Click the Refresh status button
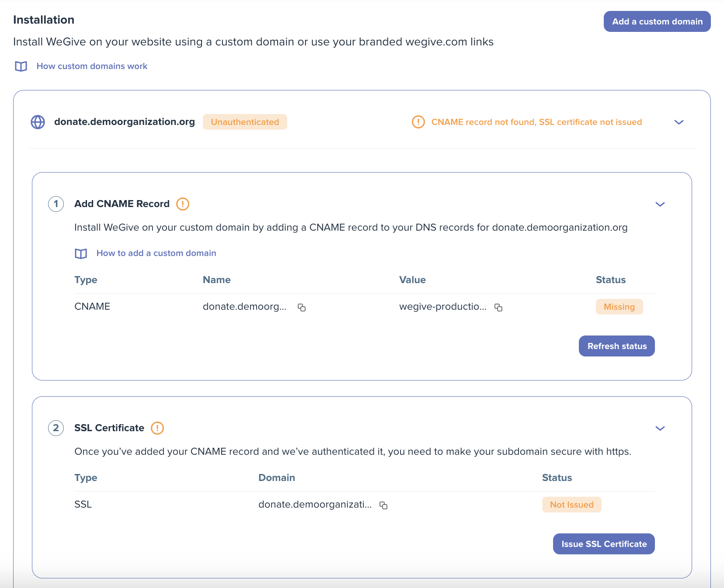This screenshot has height=588, width=724. point(617,346)
